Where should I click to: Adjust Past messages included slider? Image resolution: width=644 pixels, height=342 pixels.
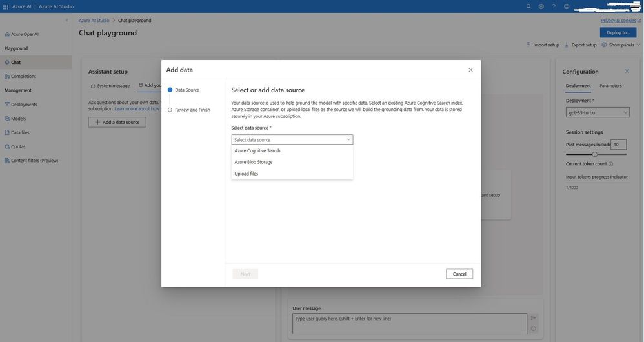[595, 154]
